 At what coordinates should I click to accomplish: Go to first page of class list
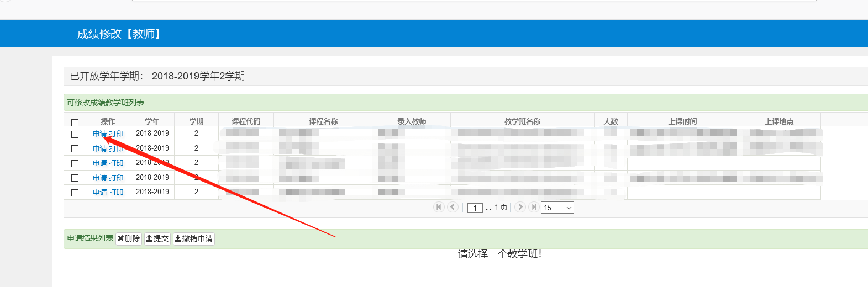pos(439,207)
